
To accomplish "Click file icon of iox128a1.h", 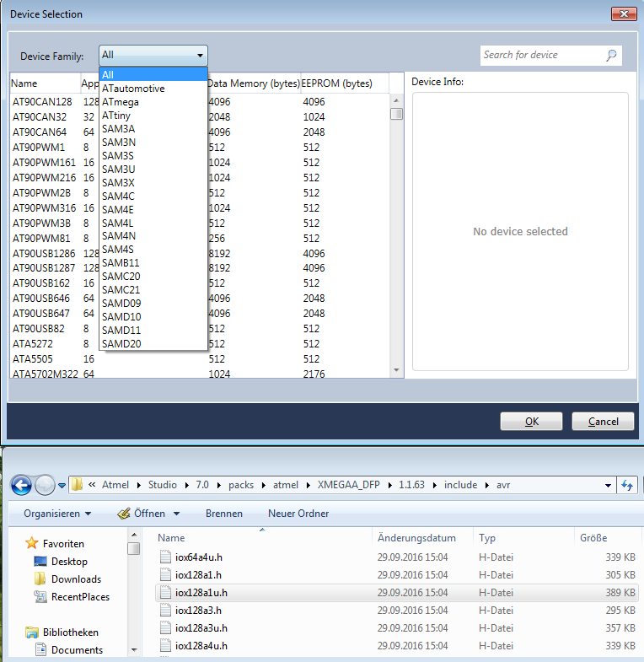I will pos(165,575).
